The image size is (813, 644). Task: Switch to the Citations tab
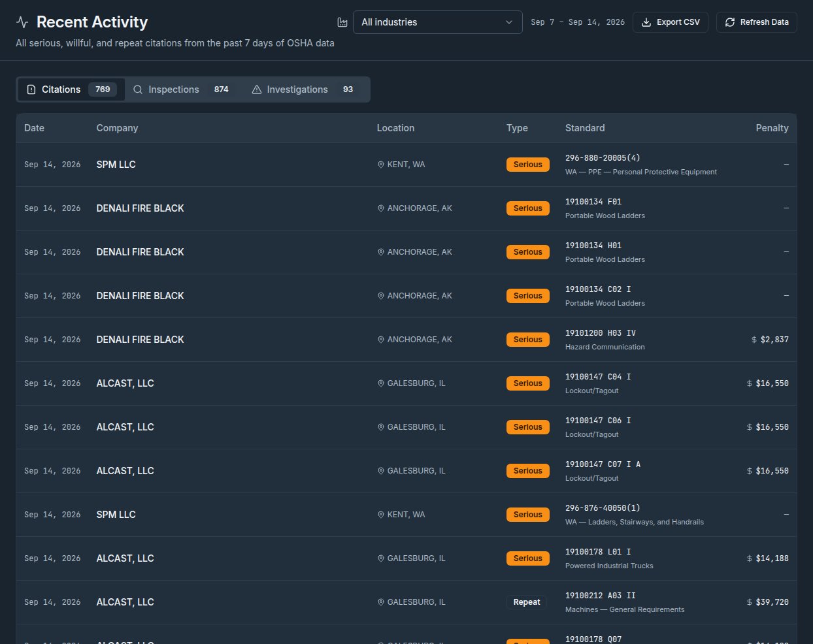pos(71,89)
